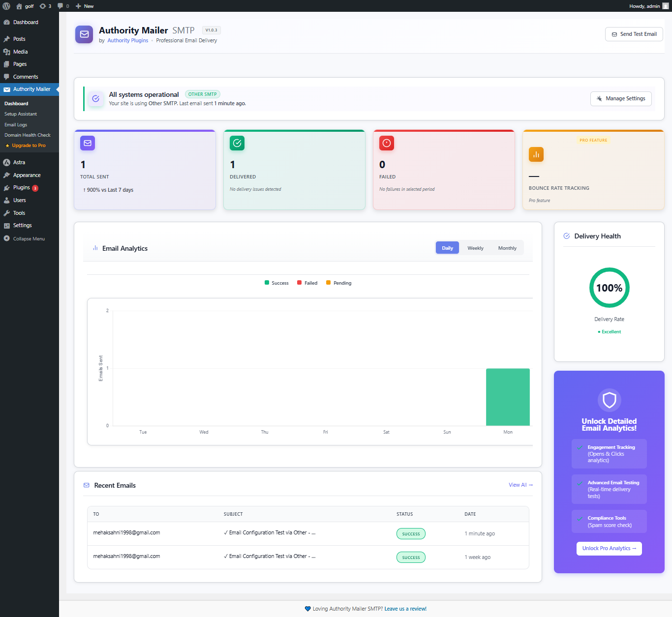Screen dimensions: 672x617
Task: Click Leave us a review link
Action: coord(405,609)
